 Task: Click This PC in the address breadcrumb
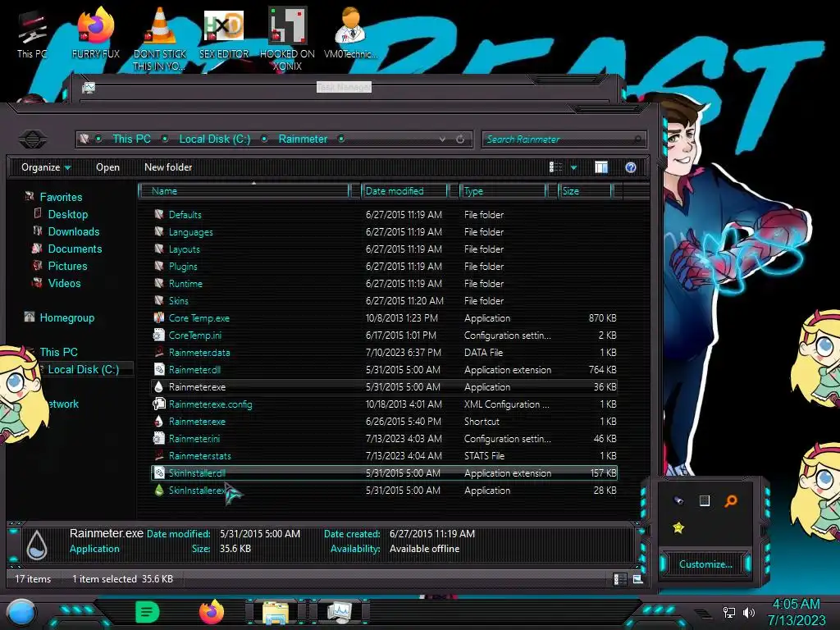[131, 139]
